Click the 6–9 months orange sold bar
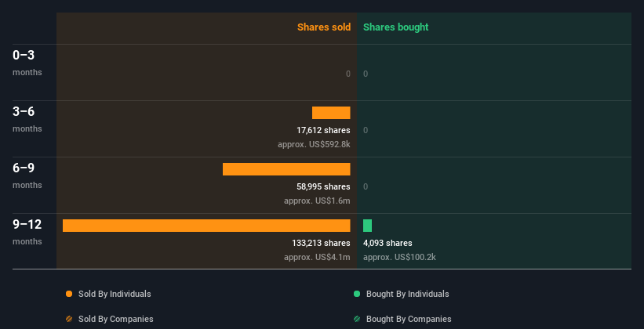644x329 pixels. (286, 169)
